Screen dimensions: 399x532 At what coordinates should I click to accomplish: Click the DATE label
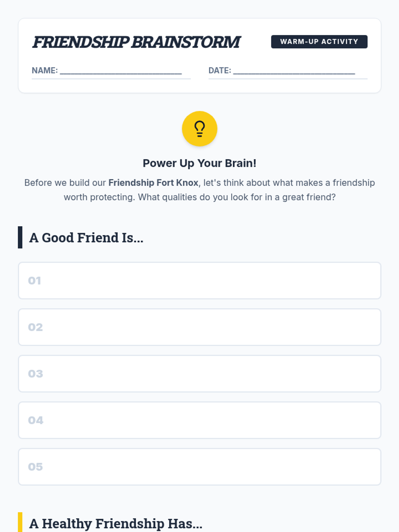point(219,70)
